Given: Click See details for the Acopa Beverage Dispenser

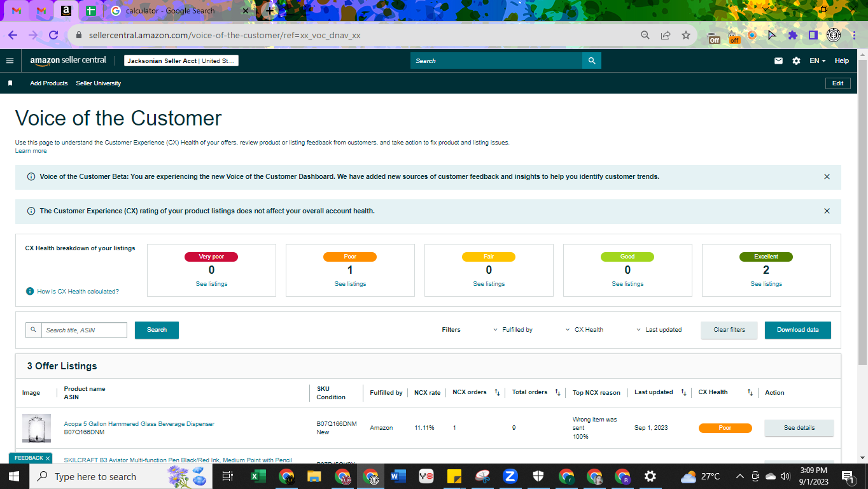Looking at the screenshot, I should pos(799,428).
